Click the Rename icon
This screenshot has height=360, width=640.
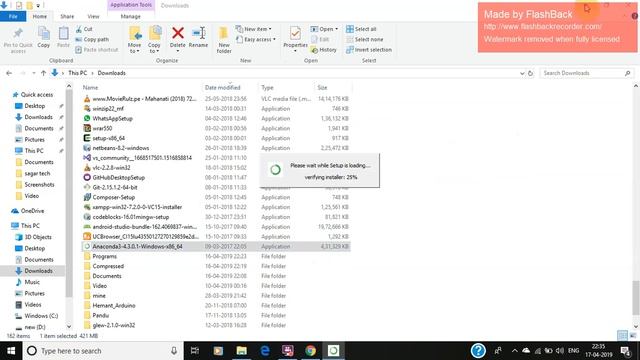click(x=198, y=33)
